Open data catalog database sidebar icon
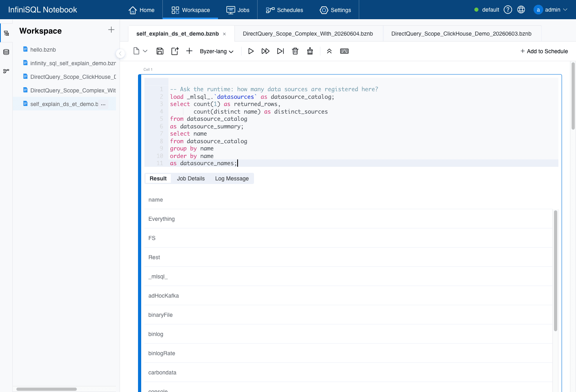 click(x=6, y=52)
